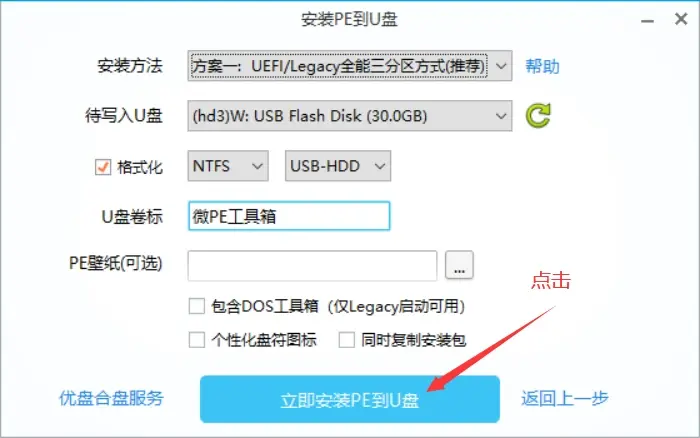The width and height of the screenshot is (700, 438).
Task: Click the U盘卷标 text field
Action: 289,216
